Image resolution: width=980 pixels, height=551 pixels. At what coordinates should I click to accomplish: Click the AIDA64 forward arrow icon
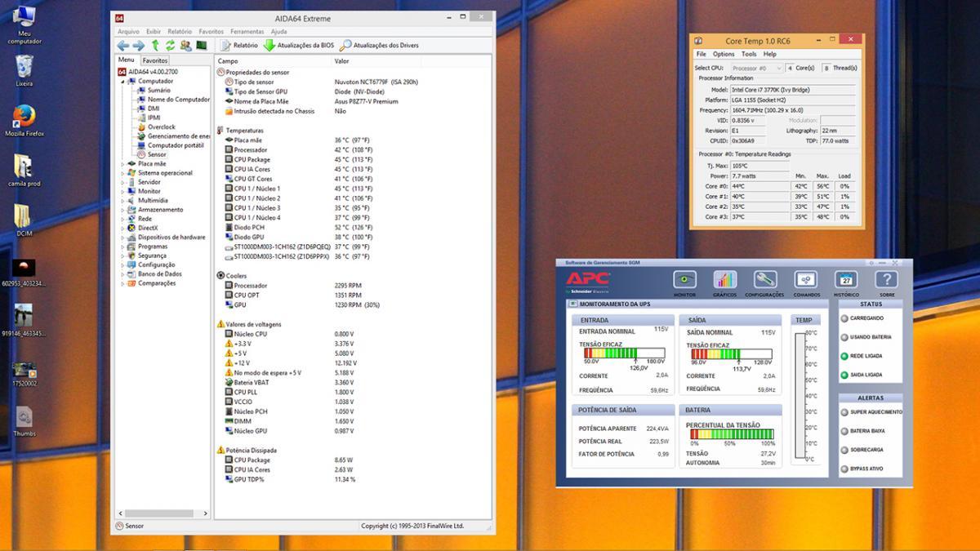tap(139, 46)
